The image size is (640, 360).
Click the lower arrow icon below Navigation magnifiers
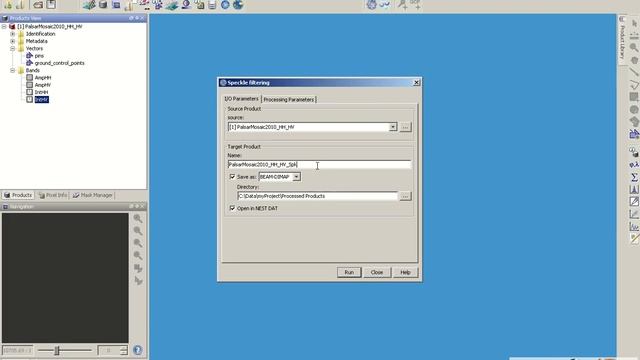point(138,281)
